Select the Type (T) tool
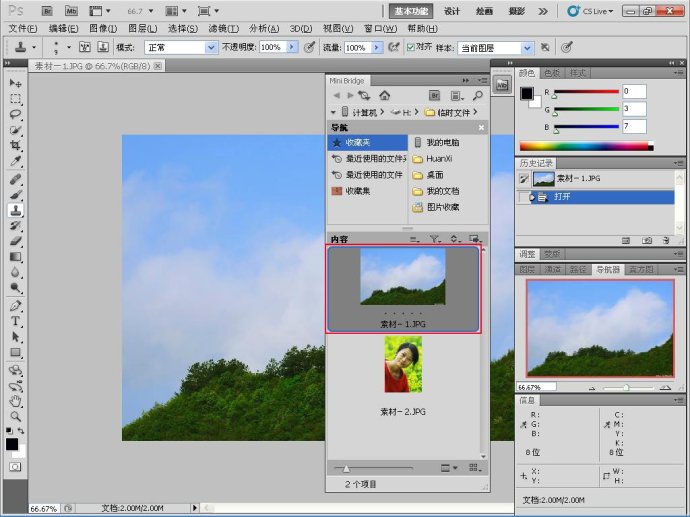 [16, 321]
